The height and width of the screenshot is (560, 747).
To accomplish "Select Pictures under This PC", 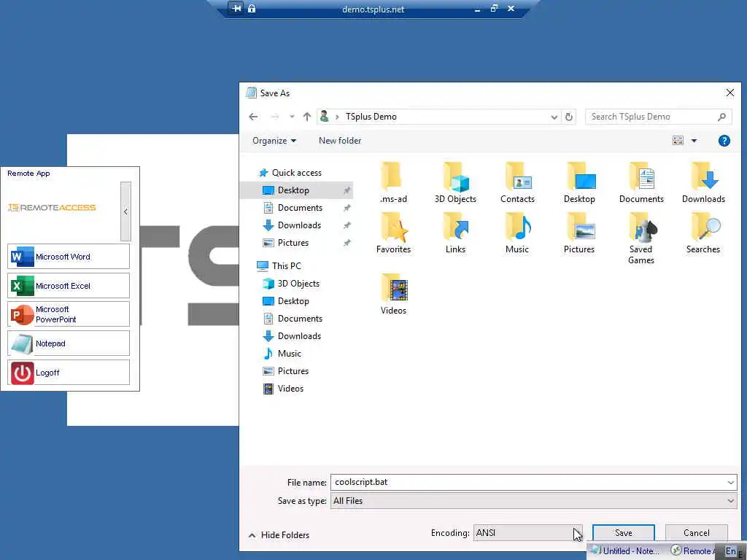I will 293,371.
